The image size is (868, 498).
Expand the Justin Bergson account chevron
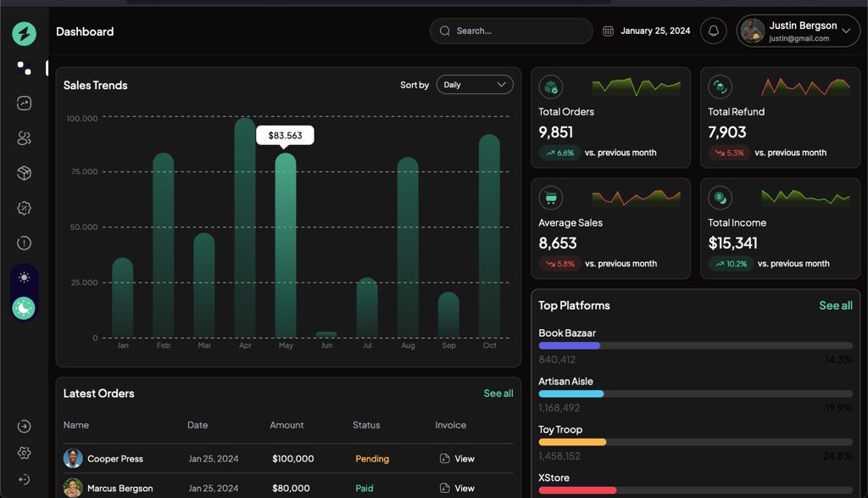[846, 31]
